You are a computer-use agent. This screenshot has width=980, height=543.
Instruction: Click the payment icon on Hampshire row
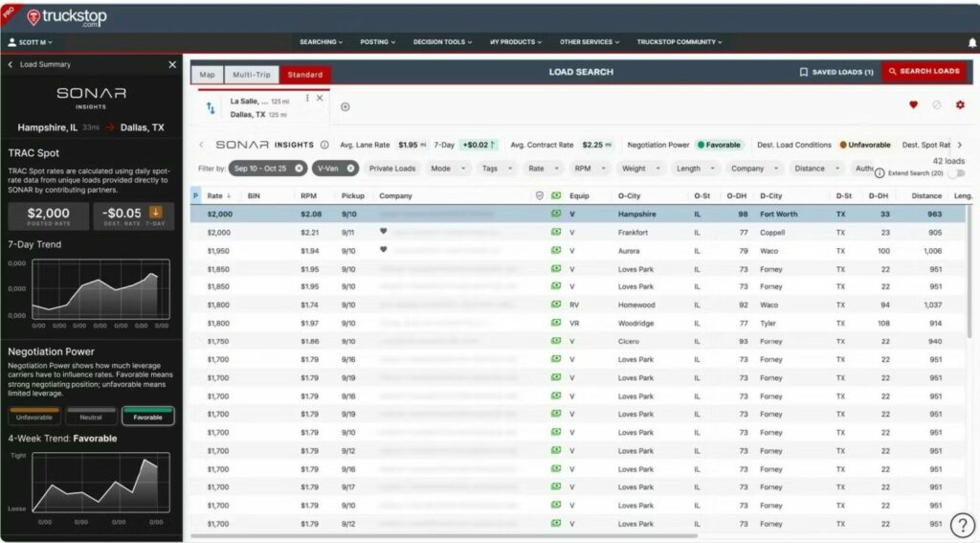(556, 214)
